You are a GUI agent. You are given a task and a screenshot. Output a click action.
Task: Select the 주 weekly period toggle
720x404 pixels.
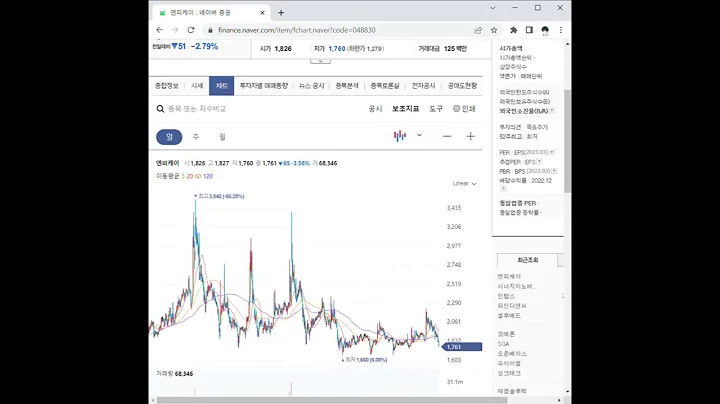(x=196, y=137)
